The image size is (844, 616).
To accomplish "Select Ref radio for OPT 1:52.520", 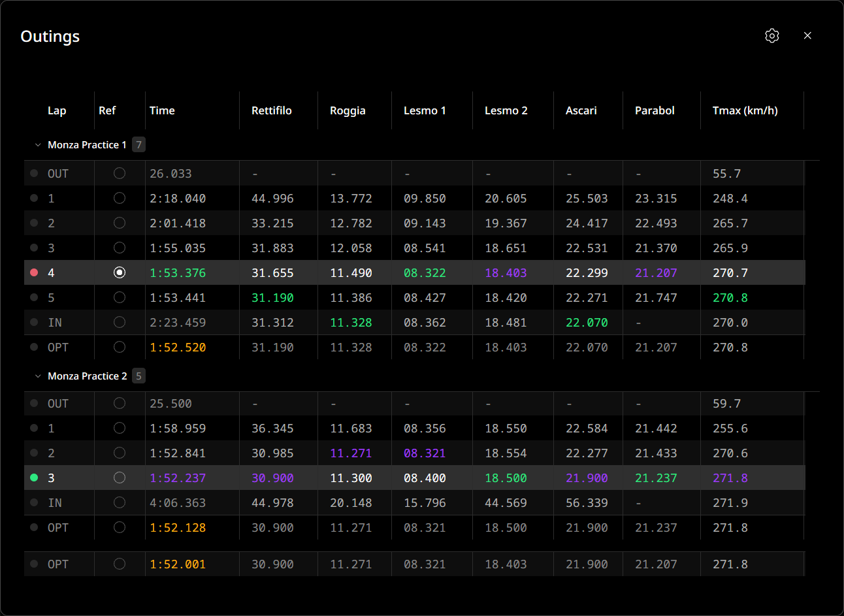I will (x=120, y=347).
